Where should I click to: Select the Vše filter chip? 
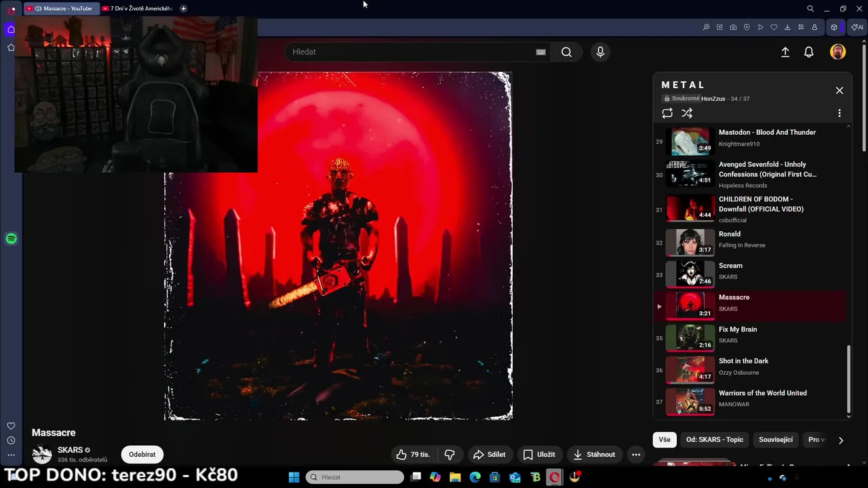tap(665, 440)
